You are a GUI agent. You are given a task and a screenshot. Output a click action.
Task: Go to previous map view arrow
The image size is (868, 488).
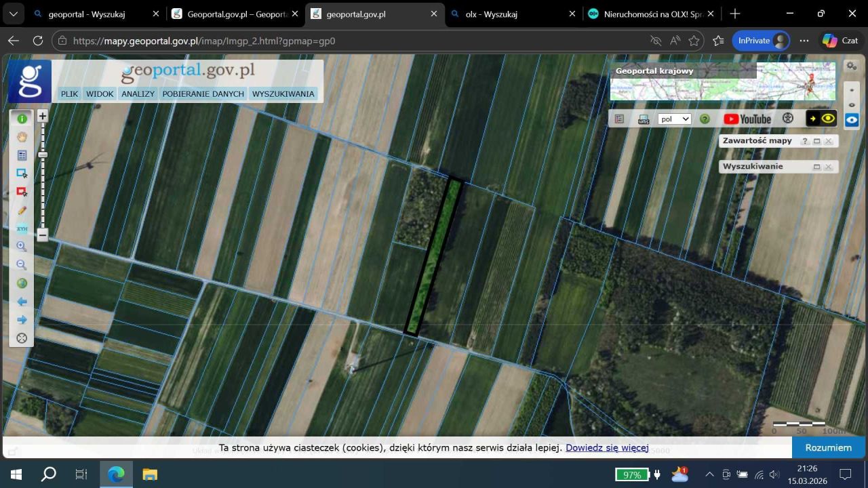click(x=22, y=302)
